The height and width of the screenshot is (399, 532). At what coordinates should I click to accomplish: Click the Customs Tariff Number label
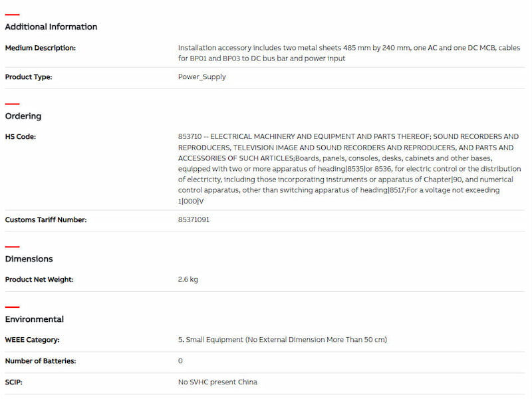[x=46, y=219]
